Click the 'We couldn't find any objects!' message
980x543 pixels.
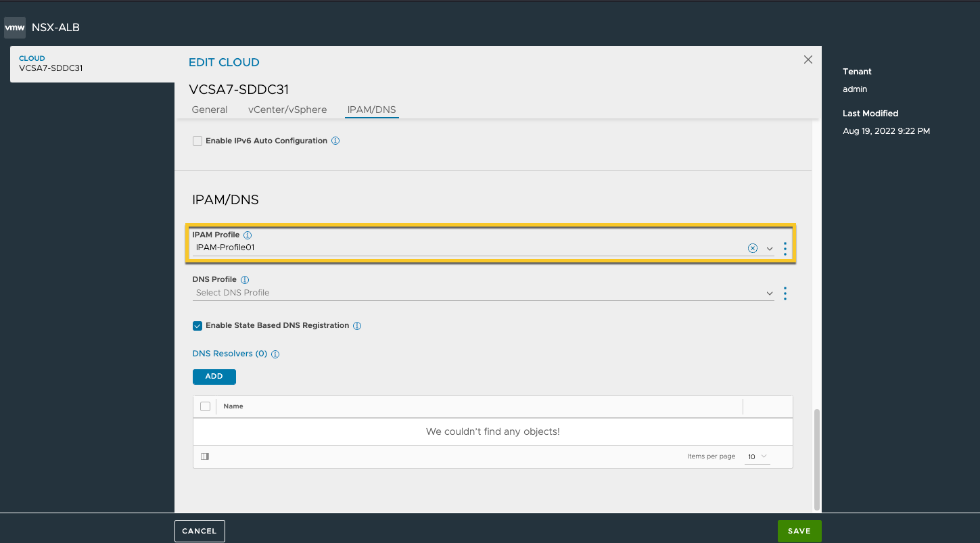click(x=493, y=431)
